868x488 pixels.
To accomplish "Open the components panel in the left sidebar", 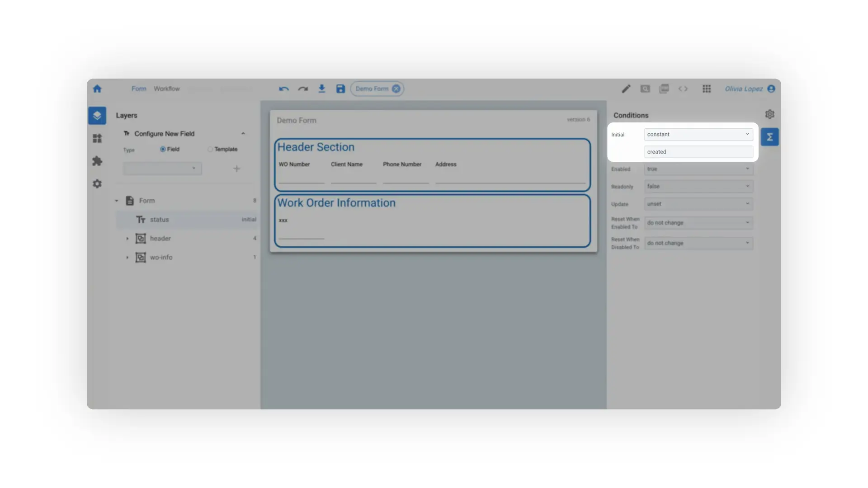I will tap(97, 138).
